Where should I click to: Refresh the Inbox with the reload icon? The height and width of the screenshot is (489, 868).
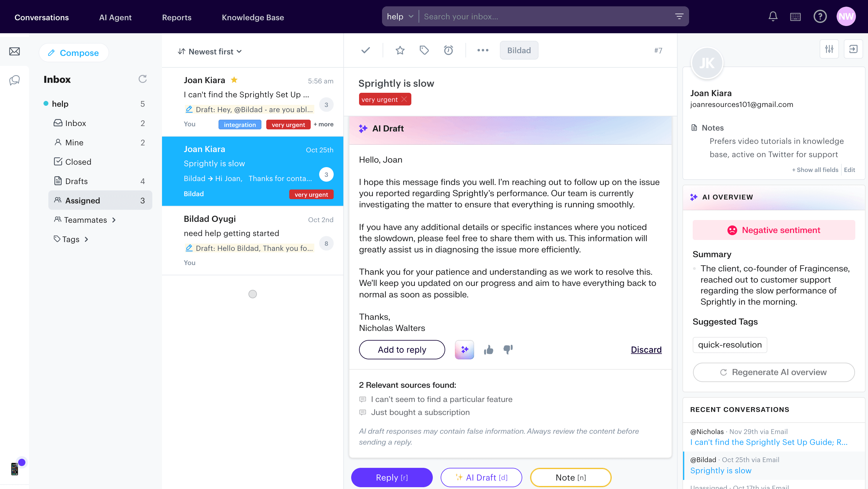point(143,79)
